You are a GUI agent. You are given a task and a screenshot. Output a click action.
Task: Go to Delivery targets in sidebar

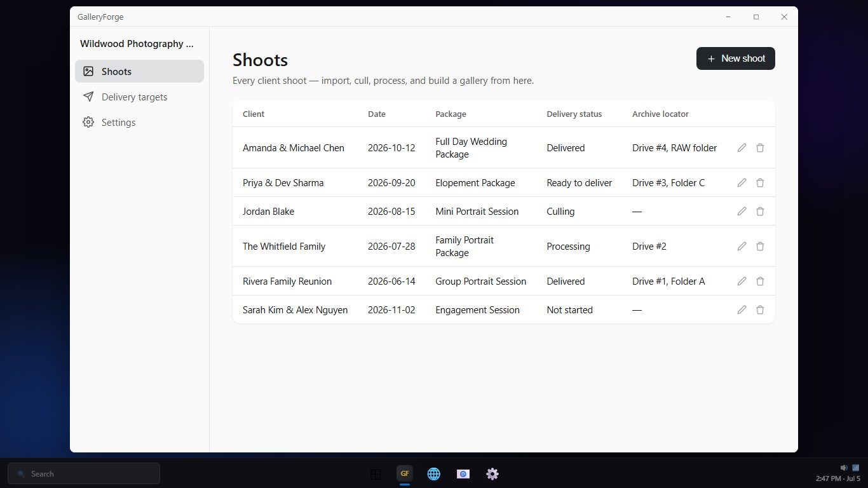click(x=139, y=97)
